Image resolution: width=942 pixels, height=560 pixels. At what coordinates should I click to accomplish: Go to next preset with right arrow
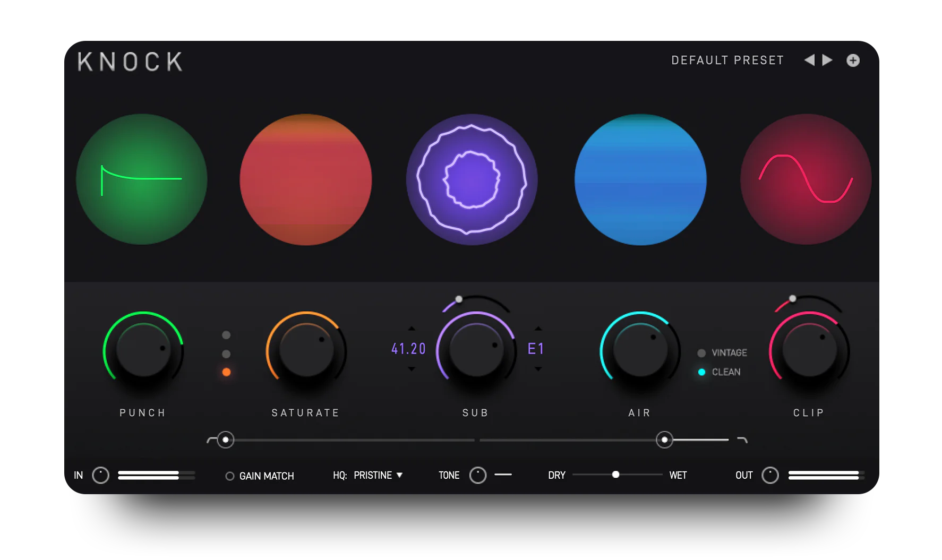click(827, 60)
